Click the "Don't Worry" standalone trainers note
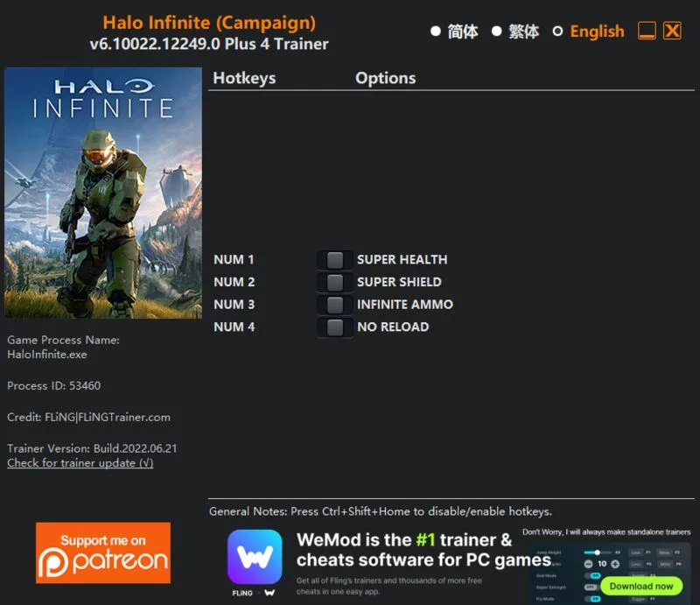The image size is (700, 605). (606, 532)
